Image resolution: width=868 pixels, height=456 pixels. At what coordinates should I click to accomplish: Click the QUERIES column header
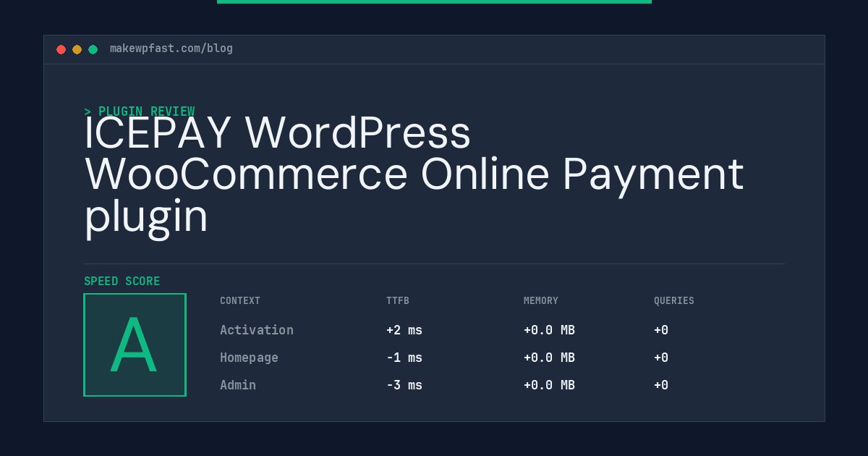674,300
